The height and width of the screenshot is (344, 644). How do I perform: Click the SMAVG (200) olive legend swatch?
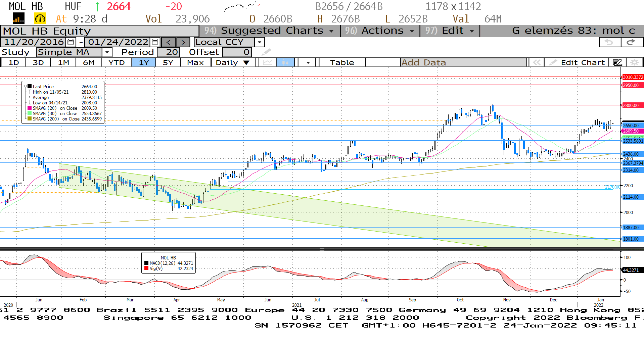click(x=30, y=119)
